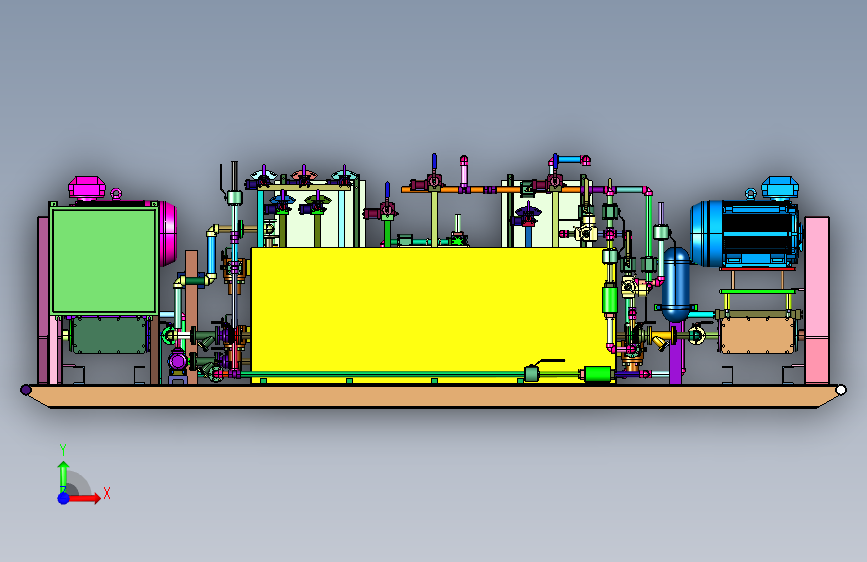The width and height of the screenshot is (867, 562).
Task: Click the green Y axis arrow of triad
Action: (x=63, y=475)
